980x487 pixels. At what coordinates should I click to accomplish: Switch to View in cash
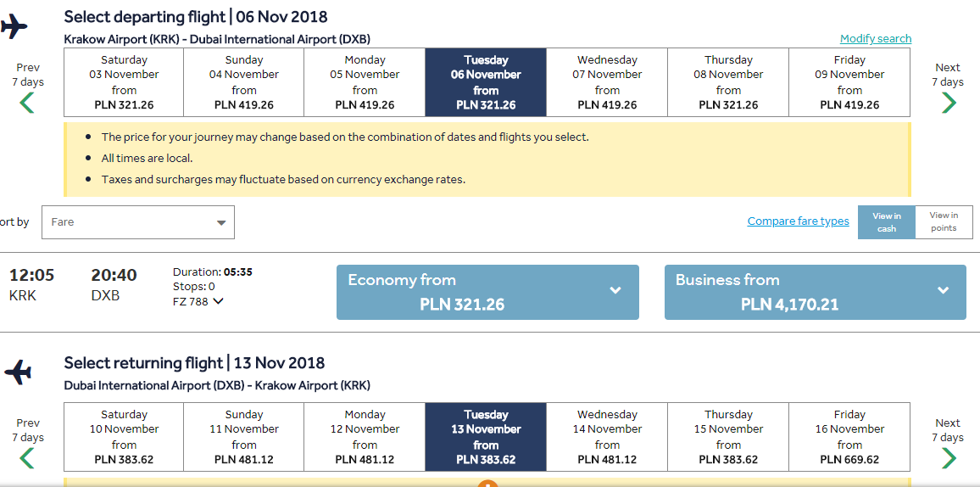point(887,222)
